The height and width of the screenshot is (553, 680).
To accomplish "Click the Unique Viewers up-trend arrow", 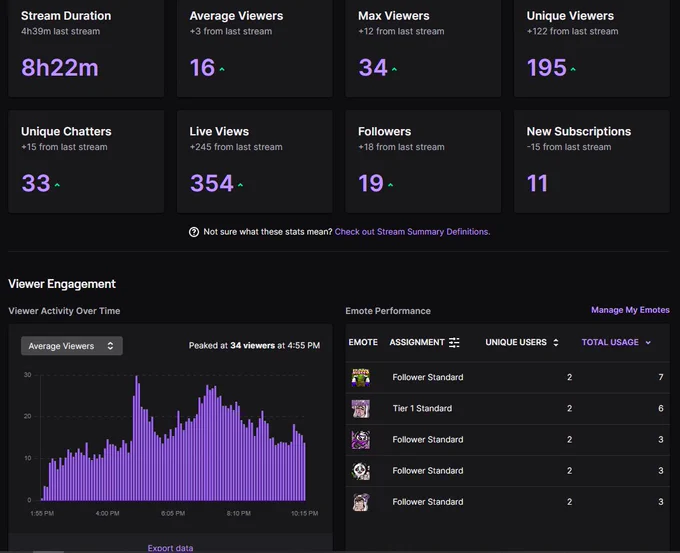I will pos(573,69).
